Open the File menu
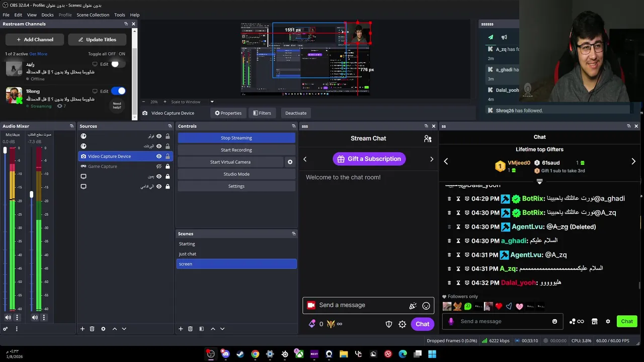The height and width of the screenshot is (362, 644). pyautogui.click(x=6, y=15)
